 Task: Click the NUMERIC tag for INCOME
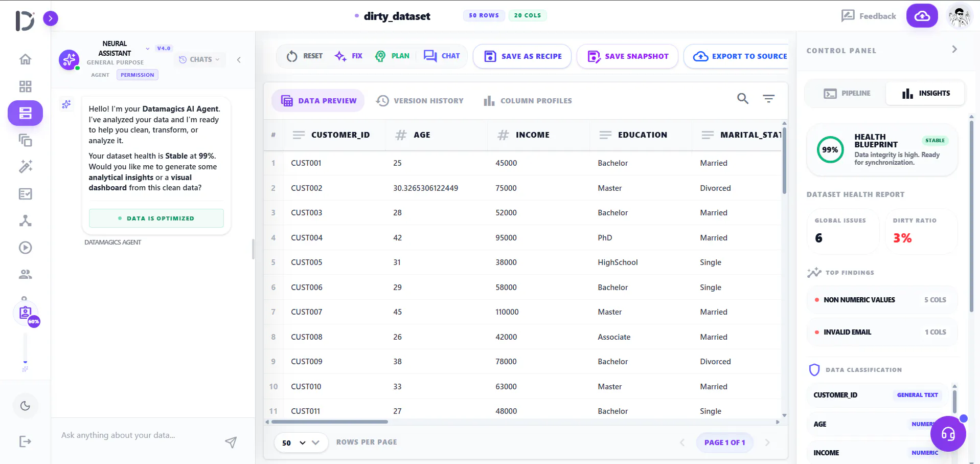pyautogui.click(x=925, y=453)
